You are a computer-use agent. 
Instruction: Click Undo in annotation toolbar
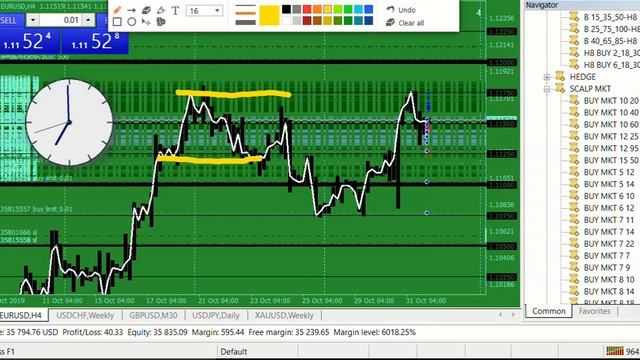pyautogui.click(x=401, y=10)
